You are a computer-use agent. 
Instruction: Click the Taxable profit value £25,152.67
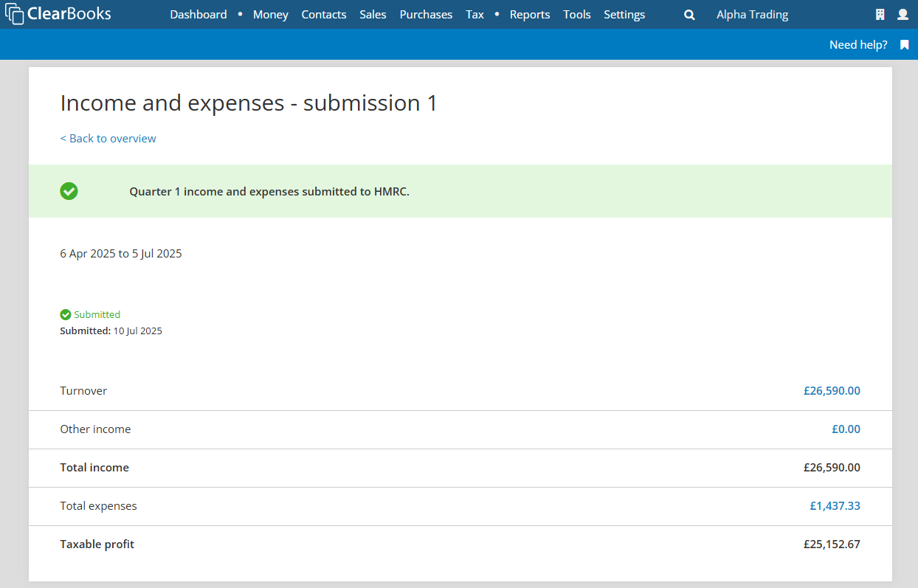coord(832,544)
